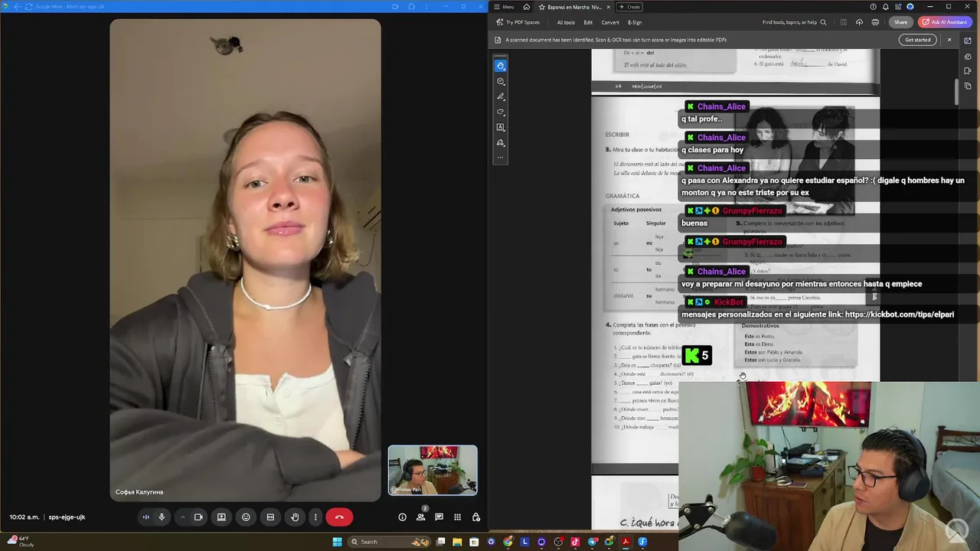Open Windows Start menu
This screenshot has width=980, height=551.
[338, 542]
